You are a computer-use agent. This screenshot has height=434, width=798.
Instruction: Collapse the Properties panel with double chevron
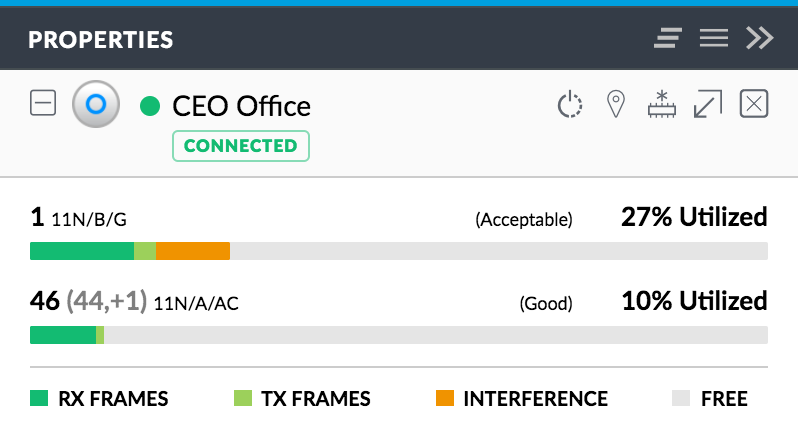click(x=760, y=38)
